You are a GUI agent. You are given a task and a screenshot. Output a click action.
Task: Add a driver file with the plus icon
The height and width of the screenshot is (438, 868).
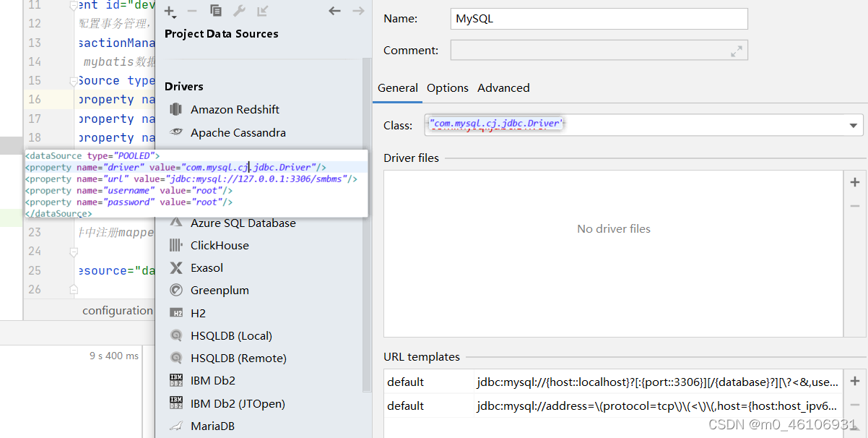click(855, 182)
